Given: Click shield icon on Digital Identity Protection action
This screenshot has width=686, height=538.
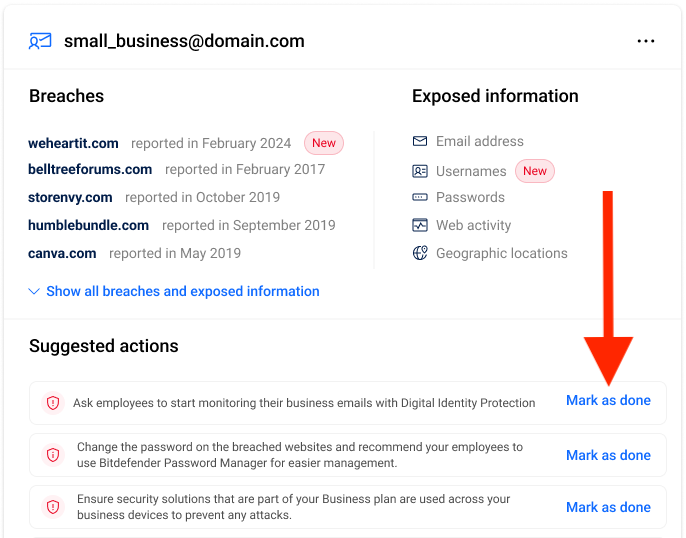Looking at the screenshot, I should (x=53, y=403).
